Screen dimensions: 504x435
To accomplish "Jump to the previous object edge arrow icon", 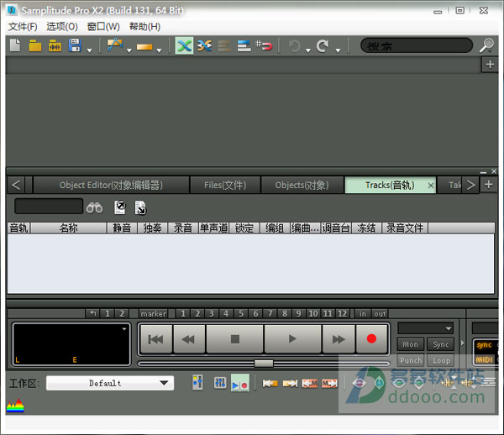I will 270,383.
